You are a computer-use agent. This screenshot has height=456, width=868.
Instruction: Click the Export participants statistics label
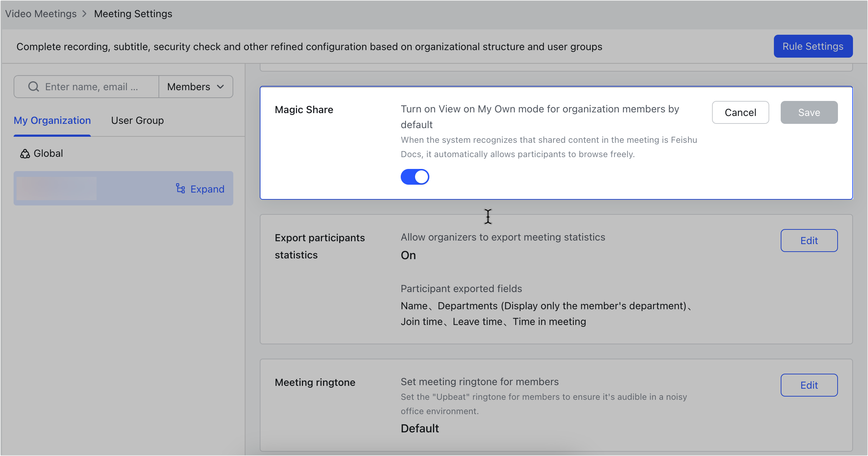coord(320,246)
